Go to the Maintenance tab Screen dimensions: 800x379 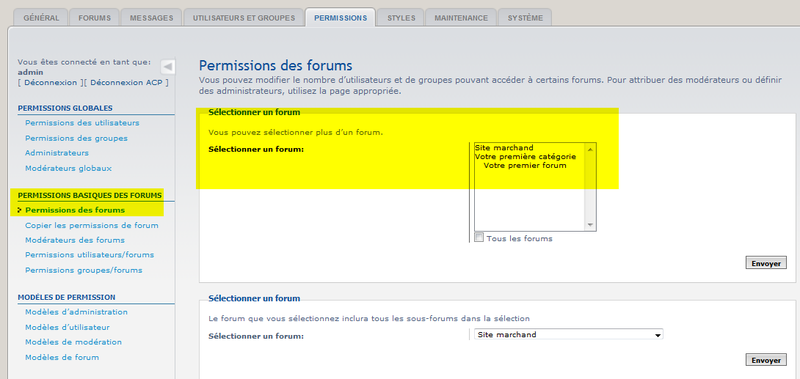point(461,18)
